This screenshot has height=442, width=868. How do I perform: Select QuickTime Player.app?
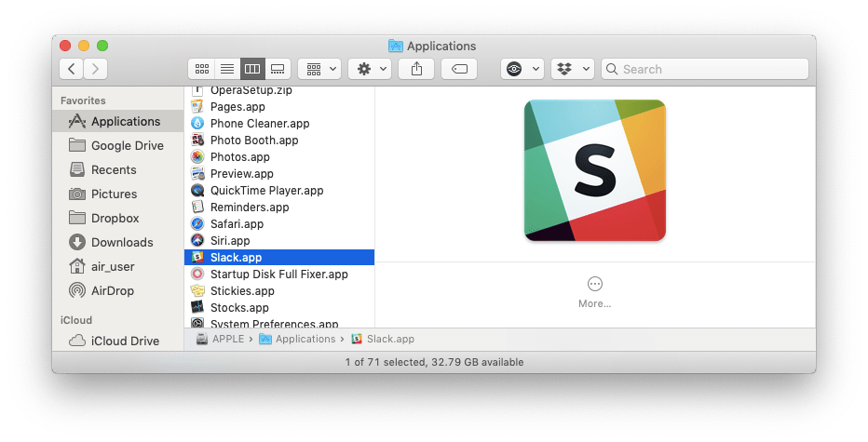[279, 191]
